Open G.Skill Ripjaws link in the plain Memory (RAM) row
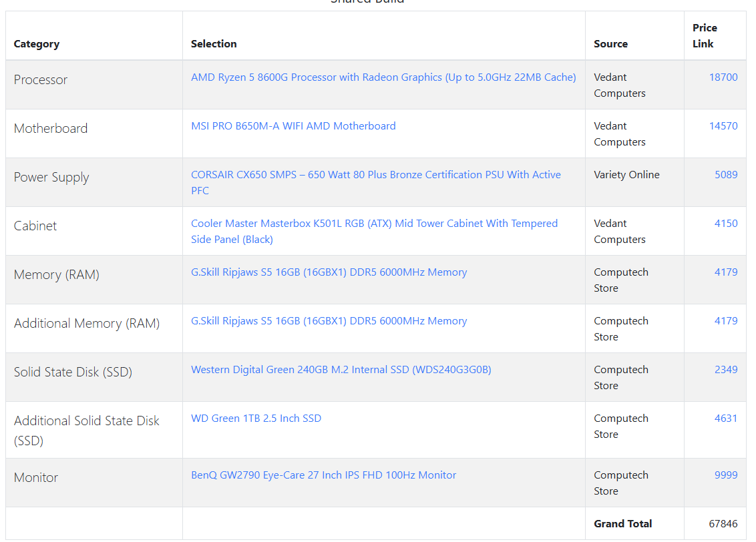 coord(329,272)
